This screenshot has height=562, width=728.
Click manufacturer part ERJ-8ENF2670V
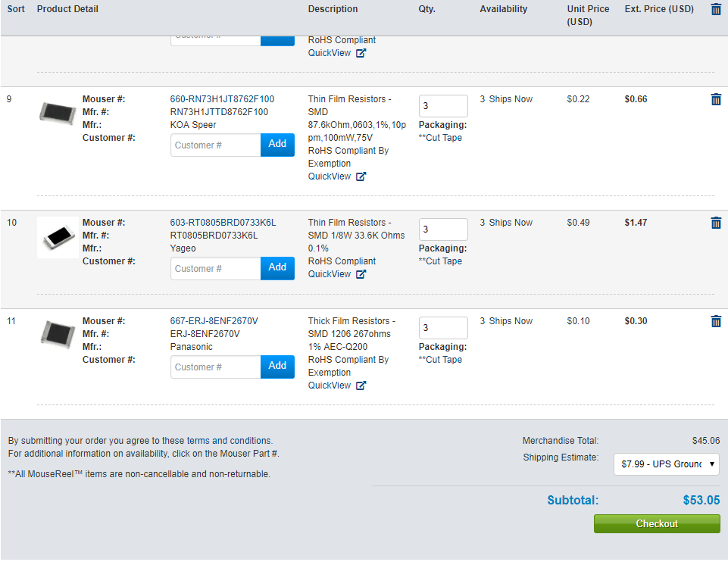tap(205, 334)
